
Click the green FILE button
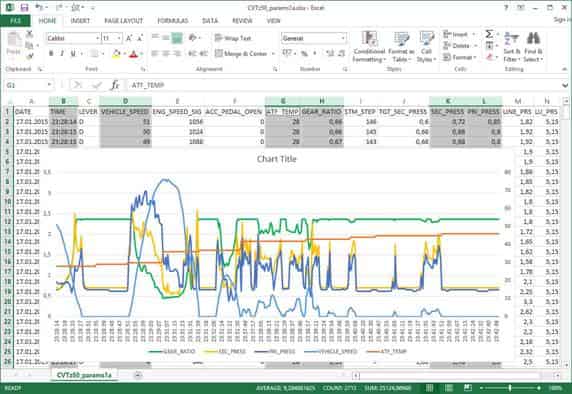pos(15,21)
